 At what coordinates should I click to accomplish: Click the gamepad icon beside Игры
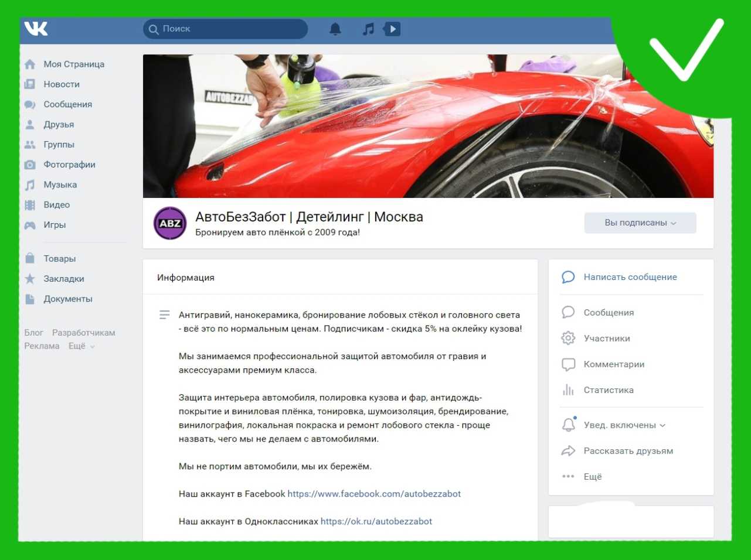(x=30, y=225)
